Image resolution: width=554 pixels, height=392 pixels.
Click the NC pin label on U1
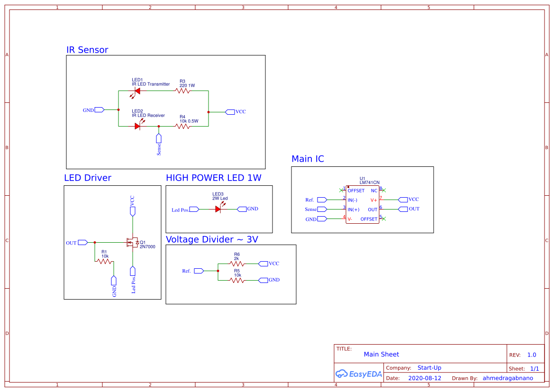pyautogui.click(x=374, y=191)
